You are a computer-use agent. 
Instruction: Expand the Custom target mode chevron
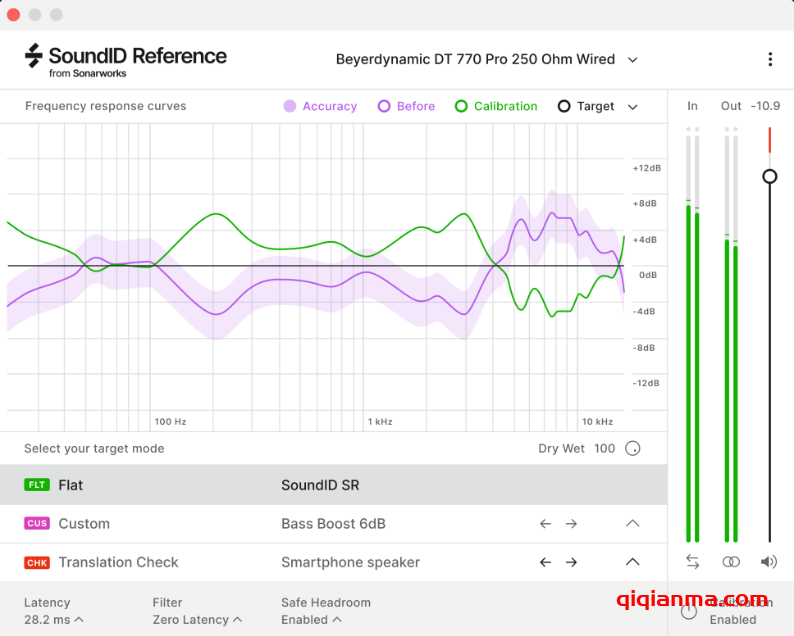coord(632,524)
